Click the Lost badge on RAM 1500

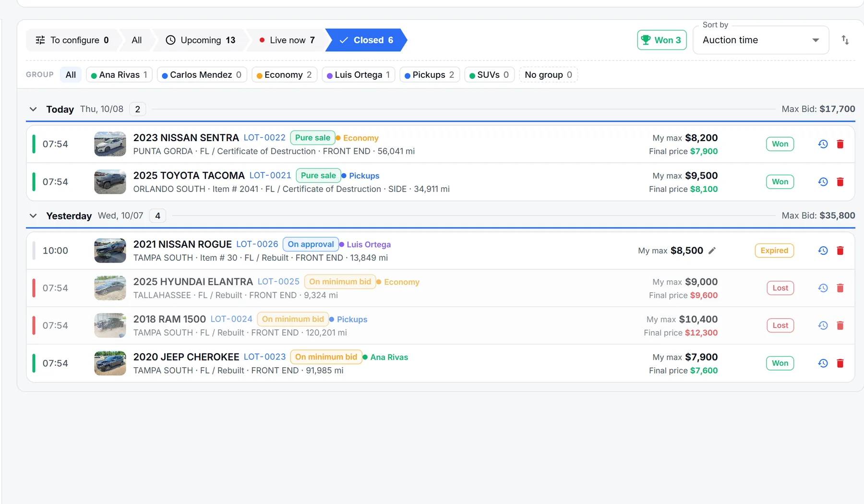(x=780, y=325)
